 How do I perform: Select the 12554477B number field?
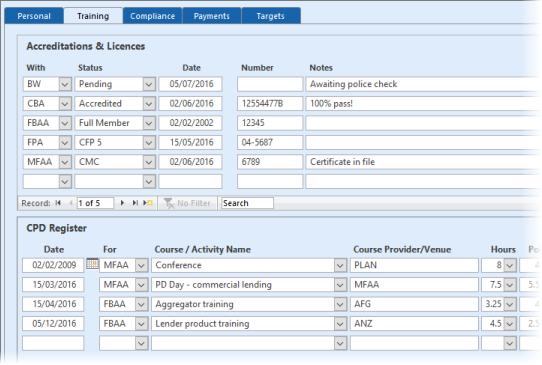pos(270,104)
